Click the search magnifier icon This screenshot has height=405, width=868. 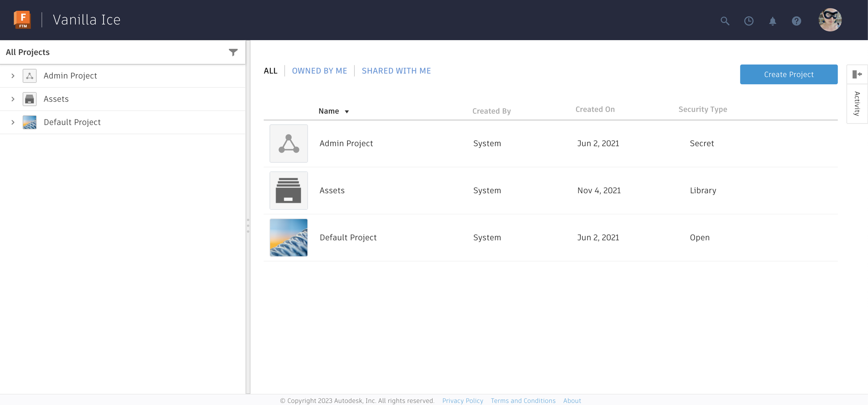coord(725,21)
